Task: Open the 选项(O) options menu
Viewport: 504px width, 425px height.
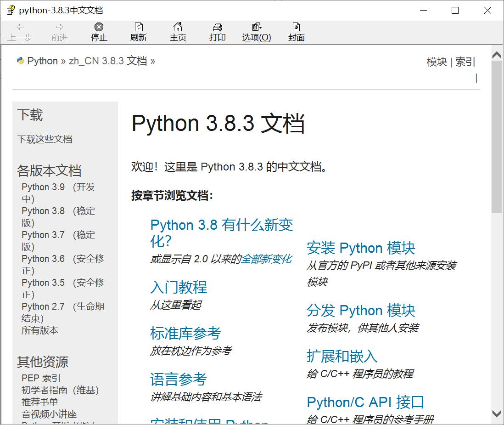Action: [x=256, y=32]
